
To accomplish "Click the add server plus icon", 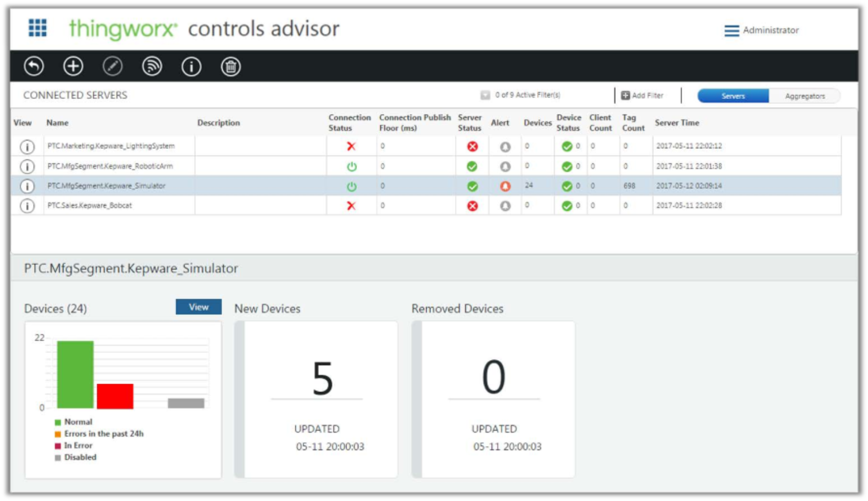I will [73, 67].
